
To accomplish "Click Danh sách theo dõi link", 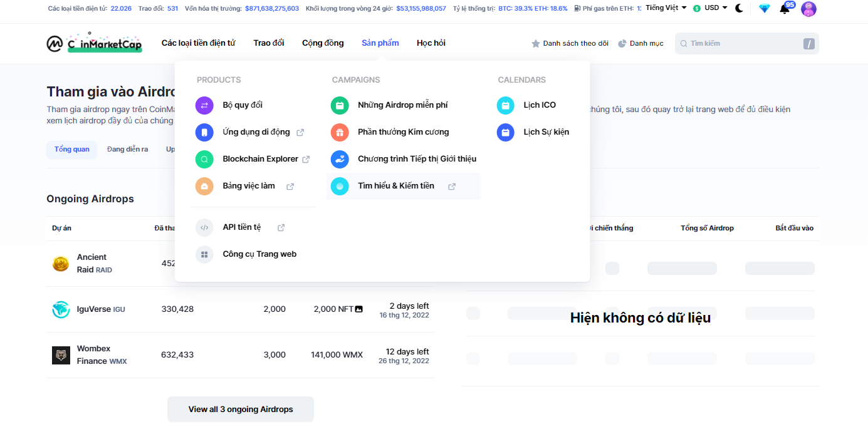I will click(x=576, y=44).
